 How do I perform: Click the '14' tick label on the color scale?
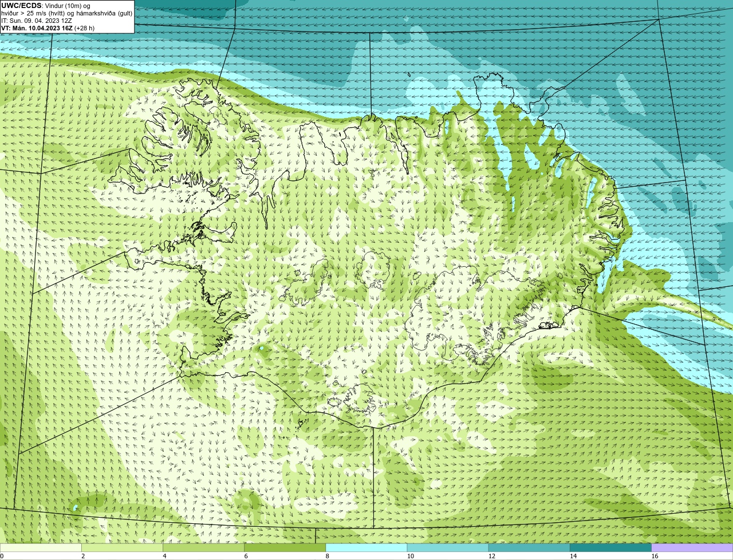573,556
